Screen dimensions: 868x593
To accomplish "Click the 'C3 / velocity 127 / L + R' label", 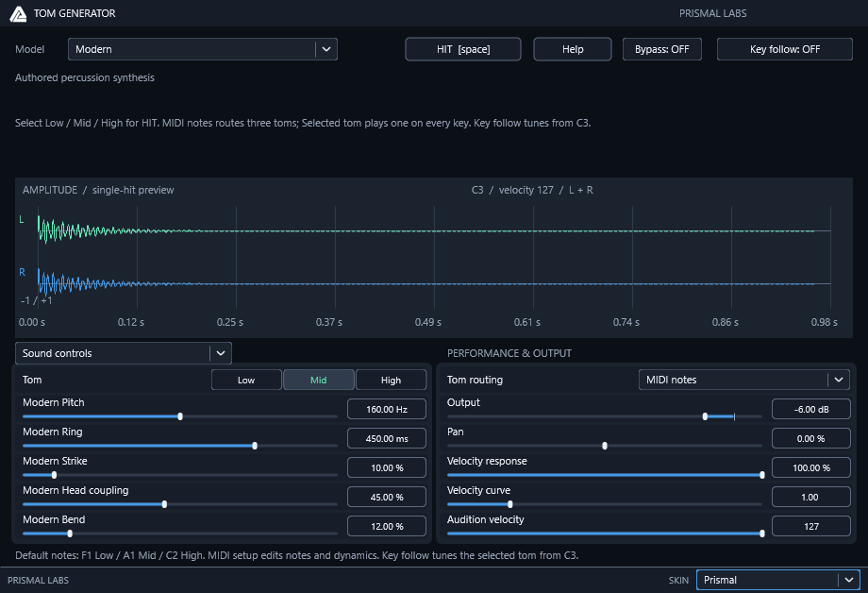I will (x=532, y=190).
